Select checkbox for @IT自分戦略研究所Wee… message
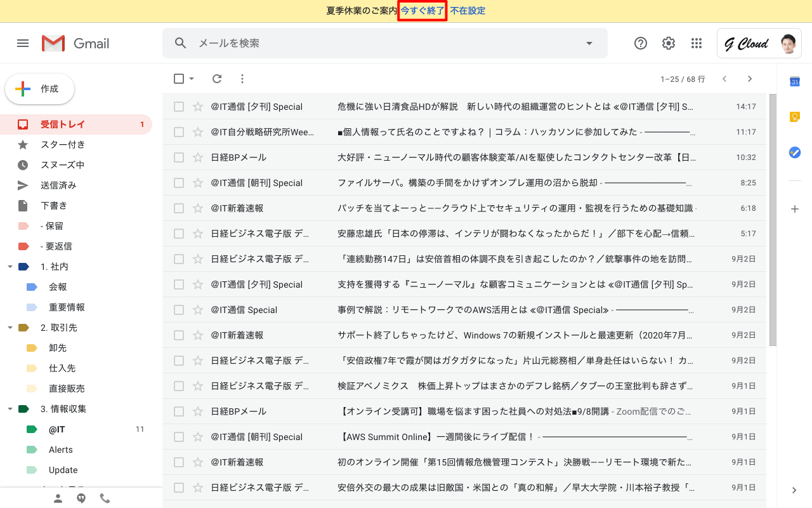This screenshot has width=812, height=508. click(x=179, y=132)
